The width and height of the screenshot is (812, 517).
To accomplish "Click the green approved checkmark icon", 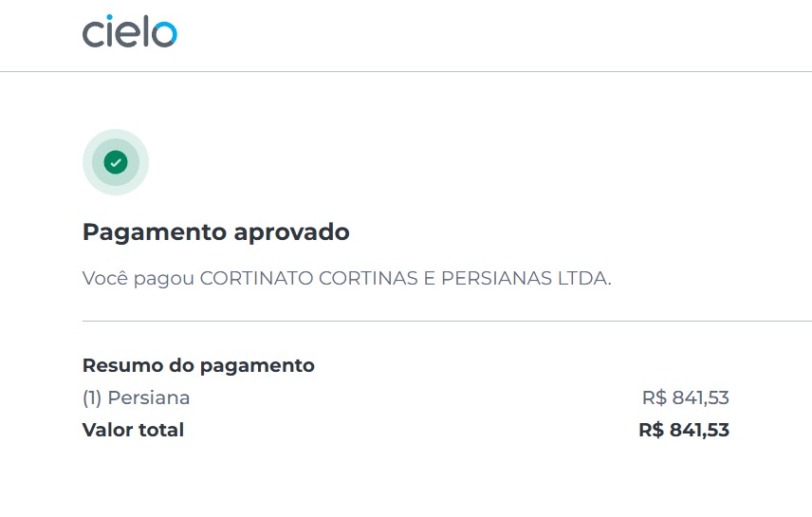I will tap(116, 162).
